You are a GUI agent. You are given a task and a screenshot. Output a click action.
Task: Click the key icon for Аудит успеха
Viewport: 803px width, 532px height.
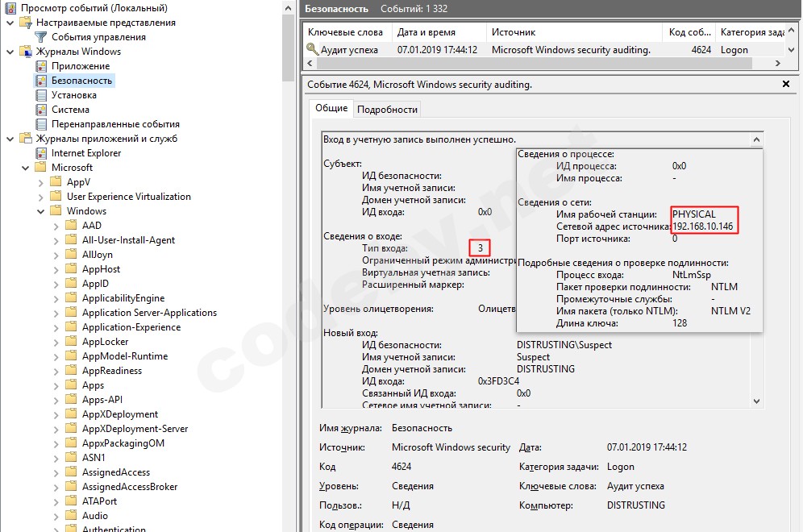tap(312, 50)
